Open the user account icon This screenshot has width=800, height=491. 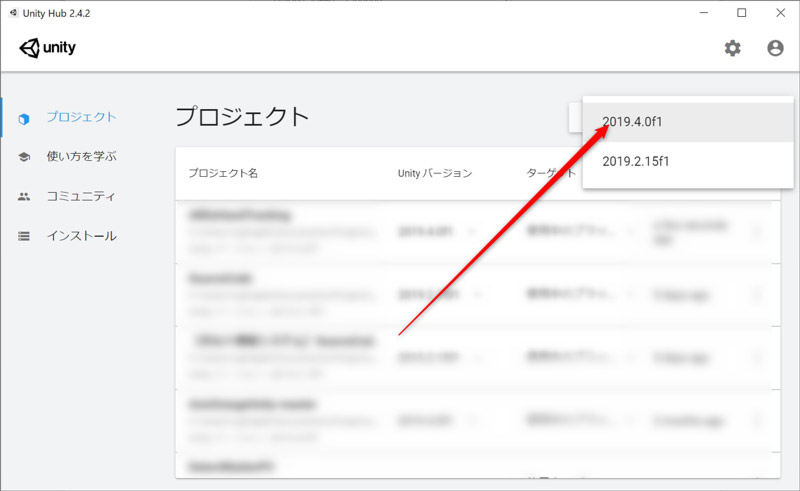pyautogui.click(x=775, y=48)
